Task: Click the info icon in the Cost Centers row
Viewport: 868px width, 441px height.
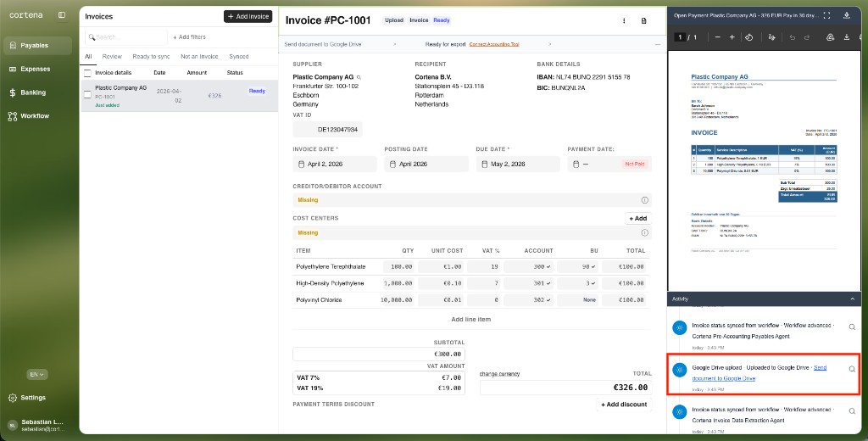Action: (644, 232)
